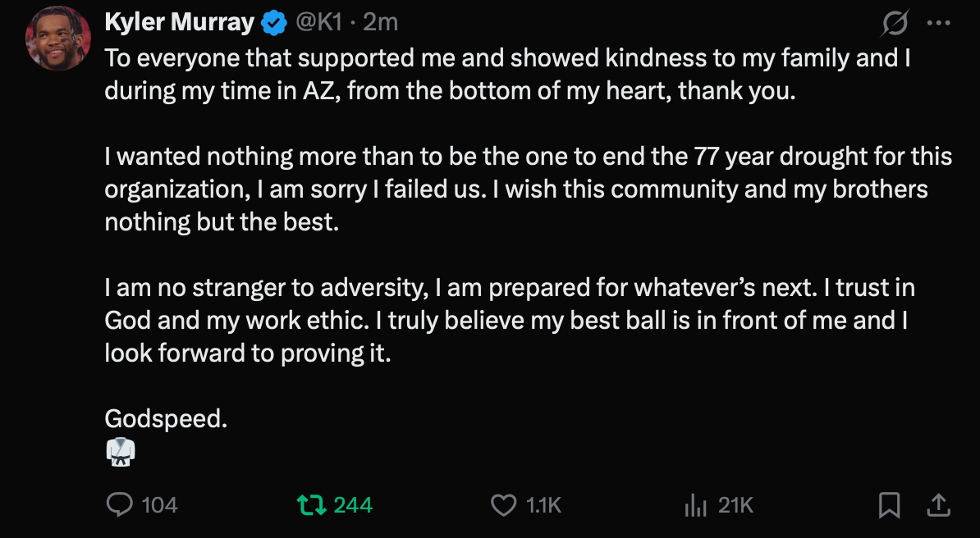Toggle the green repost arrows icon

(309, 505)
